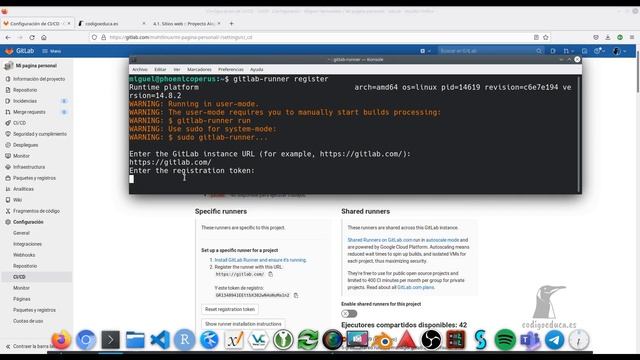
Task: Launch Telegram from the dock
Action: (554, 340)
